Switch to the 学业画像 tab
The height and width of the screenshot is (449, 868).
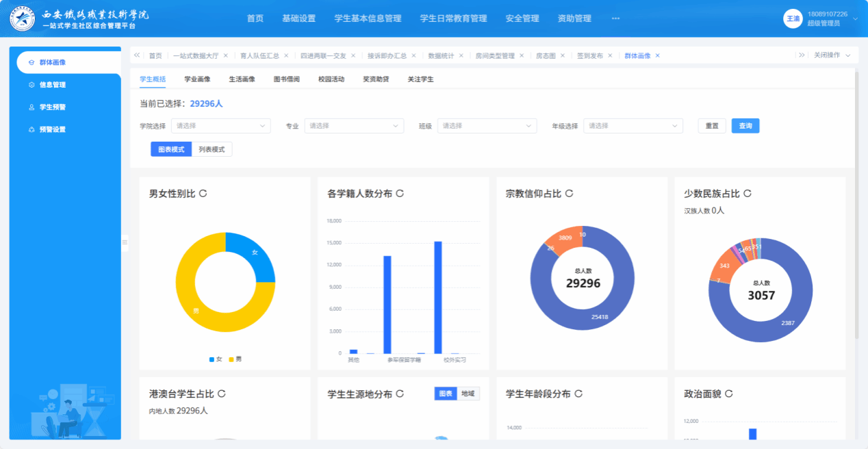(197, 79)
